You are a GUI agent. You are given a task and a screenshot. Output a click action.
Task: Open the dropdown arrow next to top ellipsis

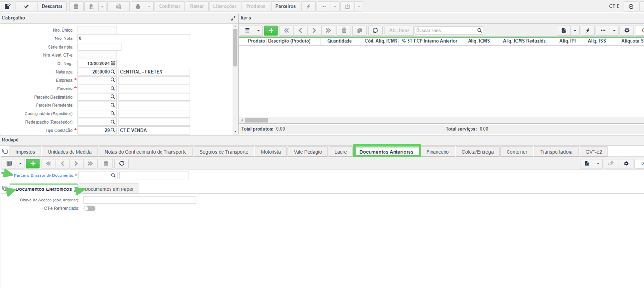[335, 6]
